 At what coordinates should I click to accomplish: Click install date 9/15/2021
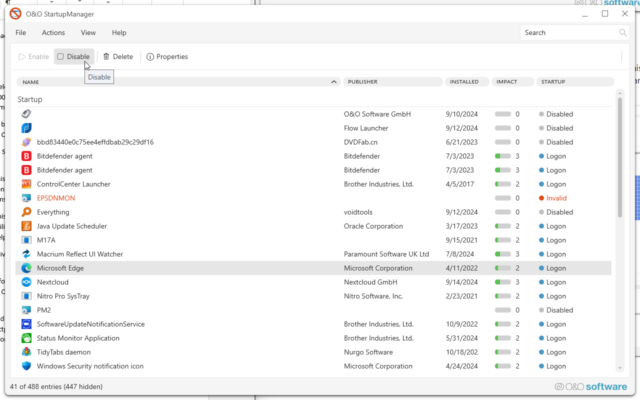[x=462, y=240]
